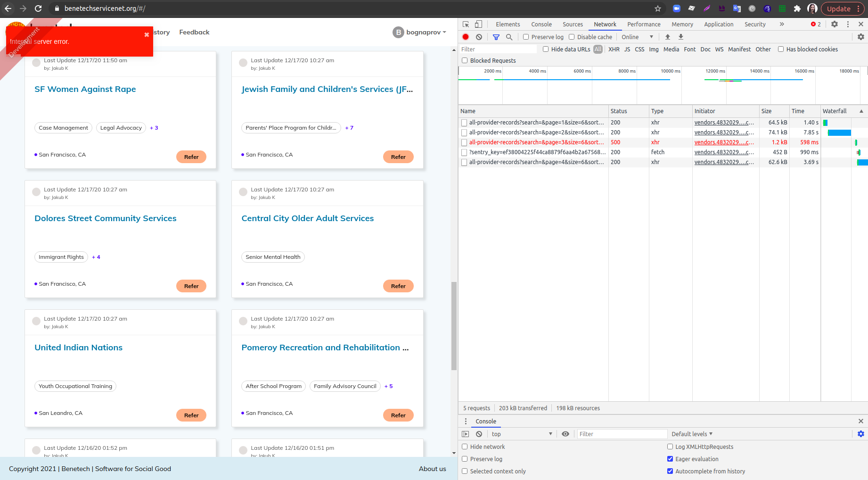Open console top context selector
Viewport: 868px width, 480px height.
pyautogui.click(x=522, y=434)
